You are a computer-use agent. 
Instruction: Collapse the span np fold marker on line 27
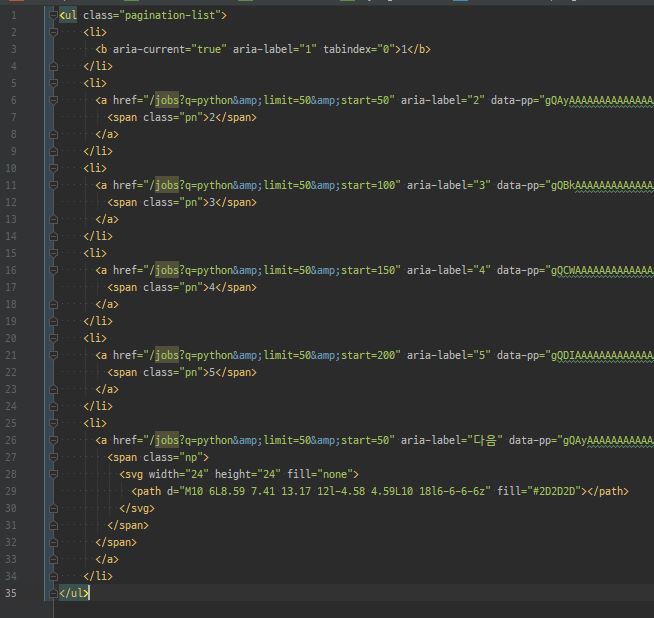tap(53, 457)
